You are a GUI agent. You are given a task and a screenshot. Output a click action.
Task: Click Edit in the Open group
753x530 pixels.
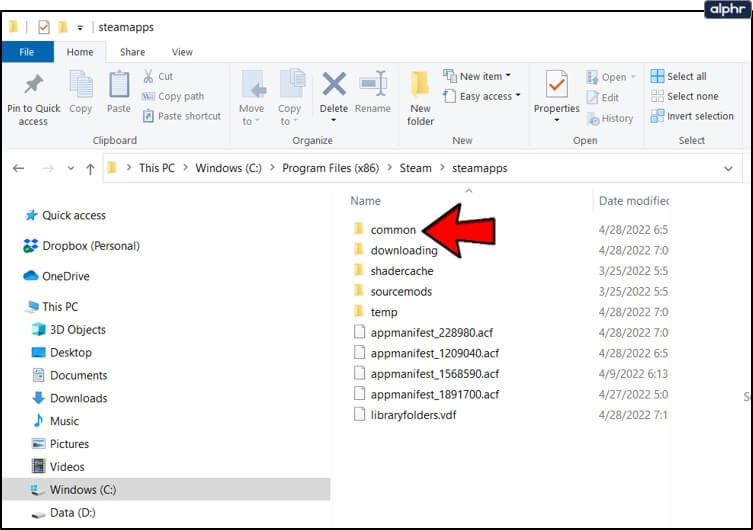coord(603,97)
